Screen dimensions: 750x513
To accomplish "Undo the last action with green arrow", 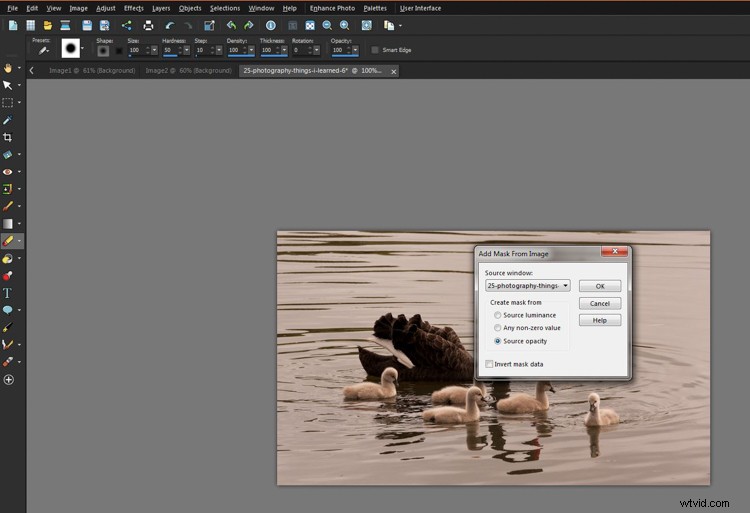I will coord(232,25).
